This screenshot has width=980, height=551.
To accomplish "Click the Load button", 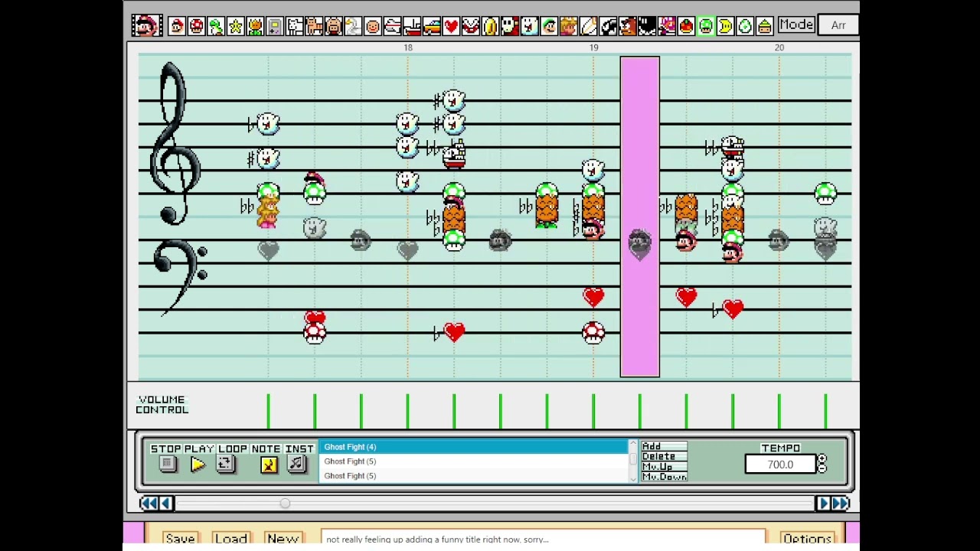I will pos(230,538).
